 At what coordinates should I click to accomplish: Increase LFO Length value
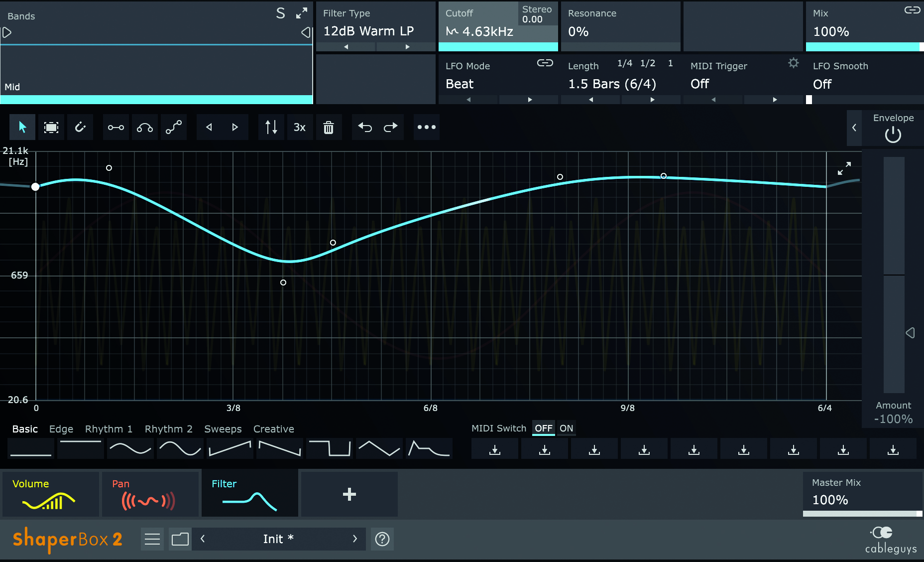click(x=652, y=100)
